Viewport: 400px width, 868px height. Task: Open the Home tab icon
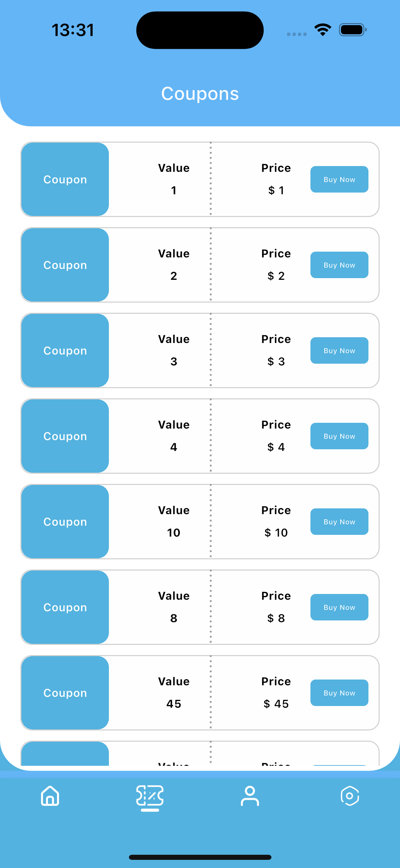[x=50, y=796]
